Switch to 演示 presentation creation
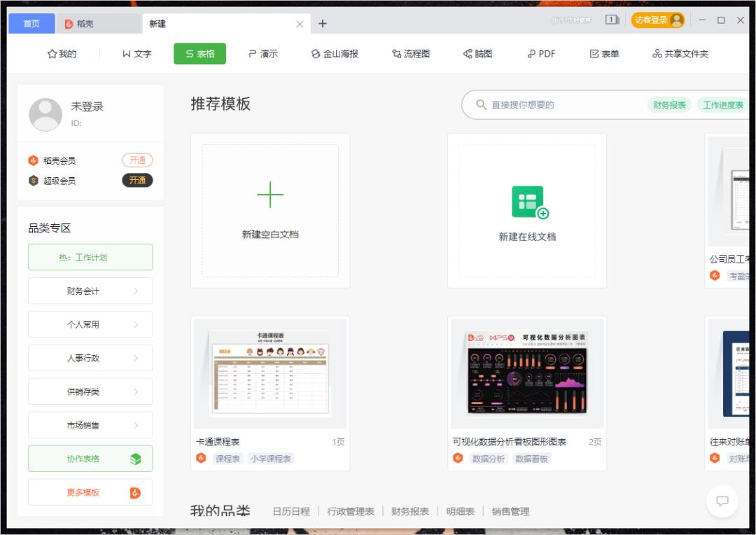The image size is (756, 535). point(263,53)
